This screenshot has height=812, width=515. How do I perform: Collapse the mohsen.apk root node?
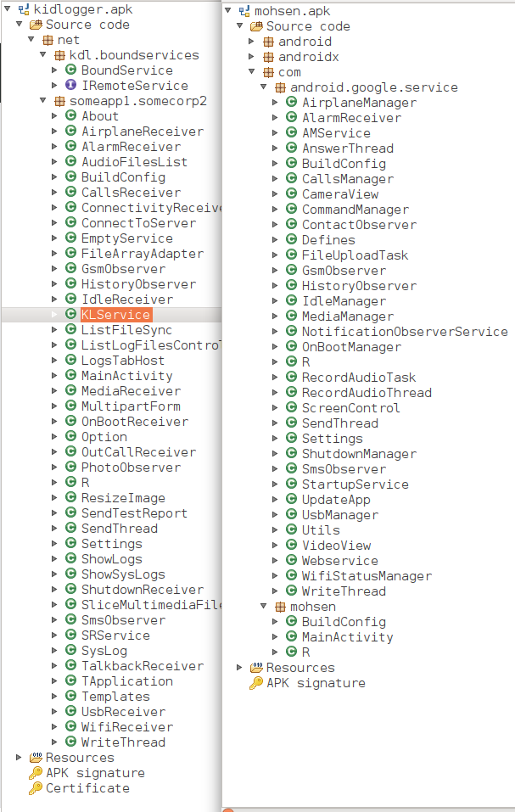tap(227, 11)
